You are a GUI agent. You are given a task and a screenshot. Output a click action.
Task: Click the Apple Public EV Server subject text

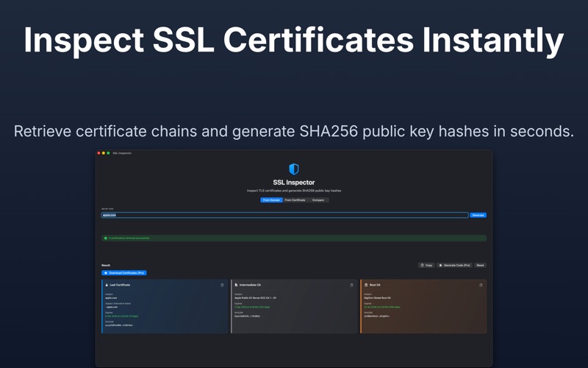[255, 298]
